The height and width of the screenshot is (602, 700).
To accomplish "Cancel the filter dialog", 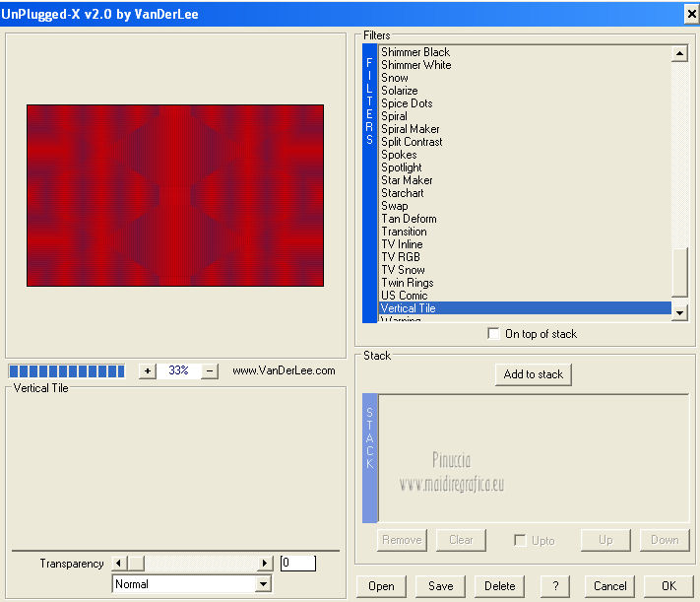I will point(609,586).
